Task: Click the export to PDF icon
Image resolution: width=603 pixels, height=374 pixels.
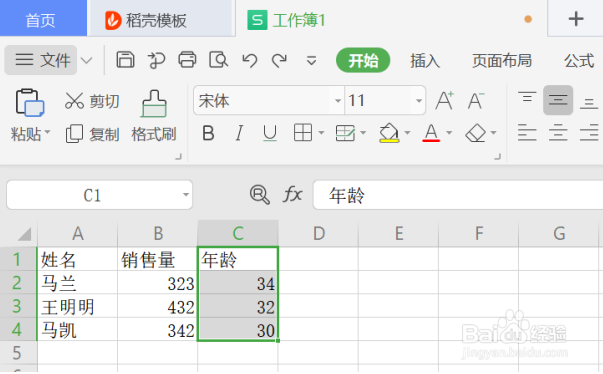Action: click(157, 60)
